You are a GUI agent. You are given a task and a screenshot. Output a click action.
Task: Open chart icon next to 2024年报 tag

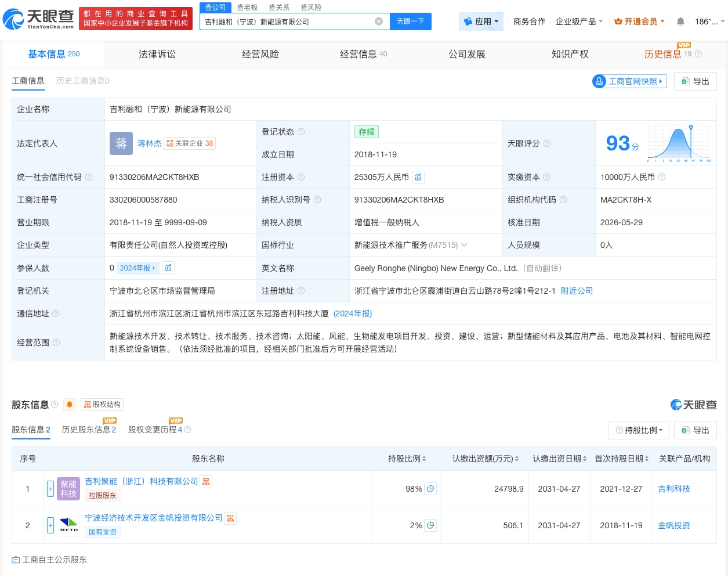168,268
